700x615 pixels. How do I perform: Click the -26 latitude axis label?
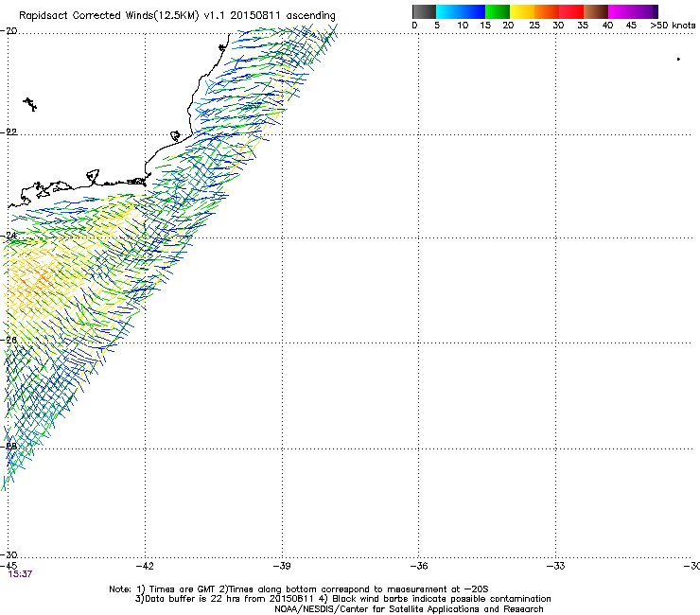point(9,341)
